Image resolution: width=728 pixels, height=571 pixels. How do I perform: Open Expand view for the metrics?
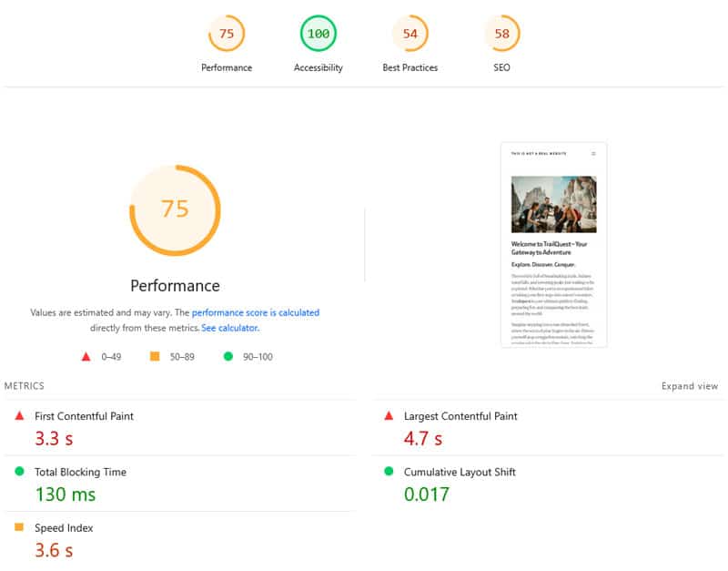689,385
